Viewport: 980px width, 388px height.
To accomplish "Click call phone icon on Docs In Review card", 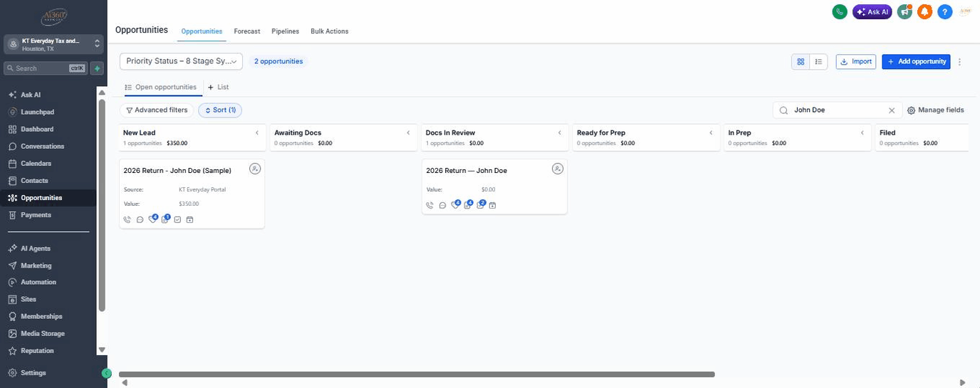I will [x=430, y=205].
